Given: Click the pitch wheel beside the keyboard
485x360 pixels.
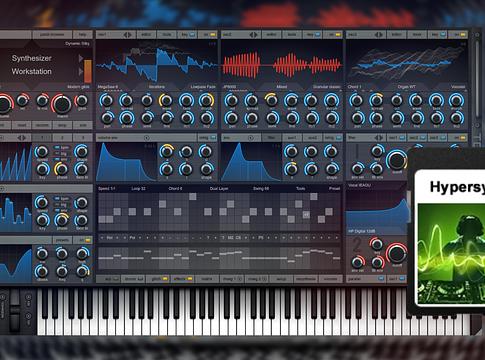Looking at the screenshot, I should [x=14, y=310].
